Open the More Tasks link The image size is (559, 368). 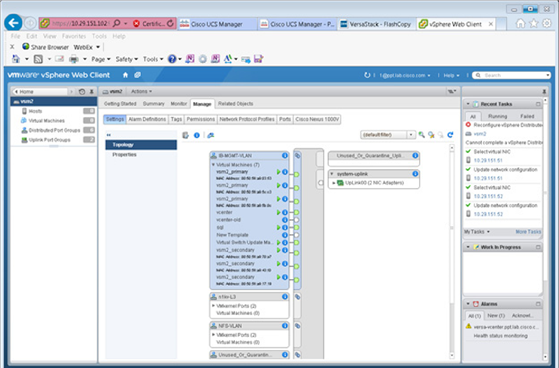point(528,232)
